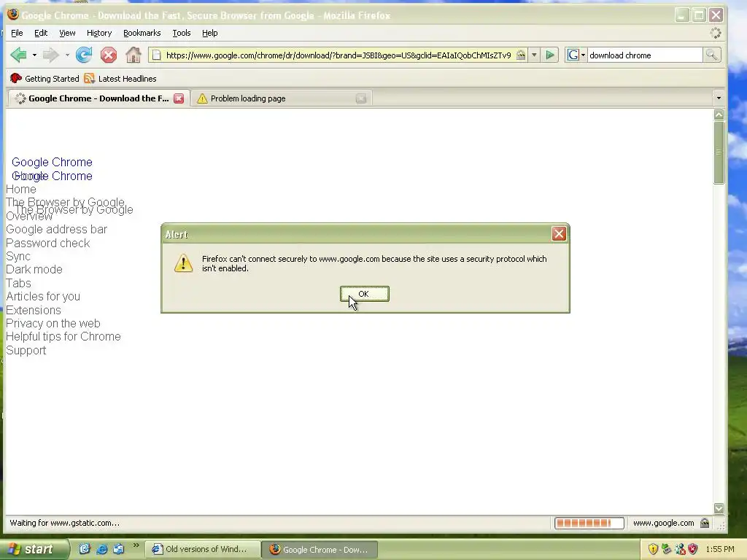Click the Firefox icon in title bar

pyautogui.click(x=13, y=15)
